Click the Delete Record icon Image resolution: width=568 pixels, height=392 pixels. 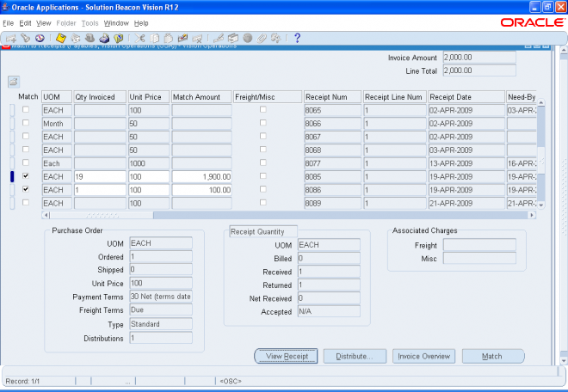pyautogui.click(x=197, y=38)
